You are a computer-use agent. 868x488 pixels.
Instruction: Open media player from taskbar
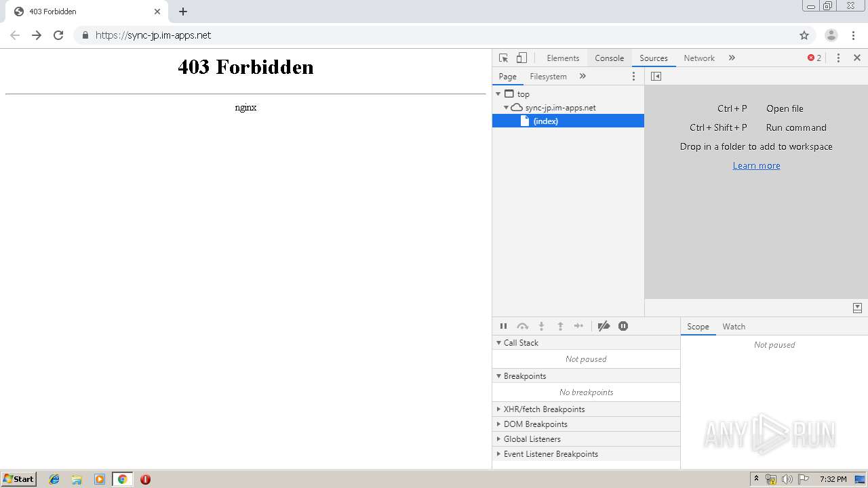100,479
